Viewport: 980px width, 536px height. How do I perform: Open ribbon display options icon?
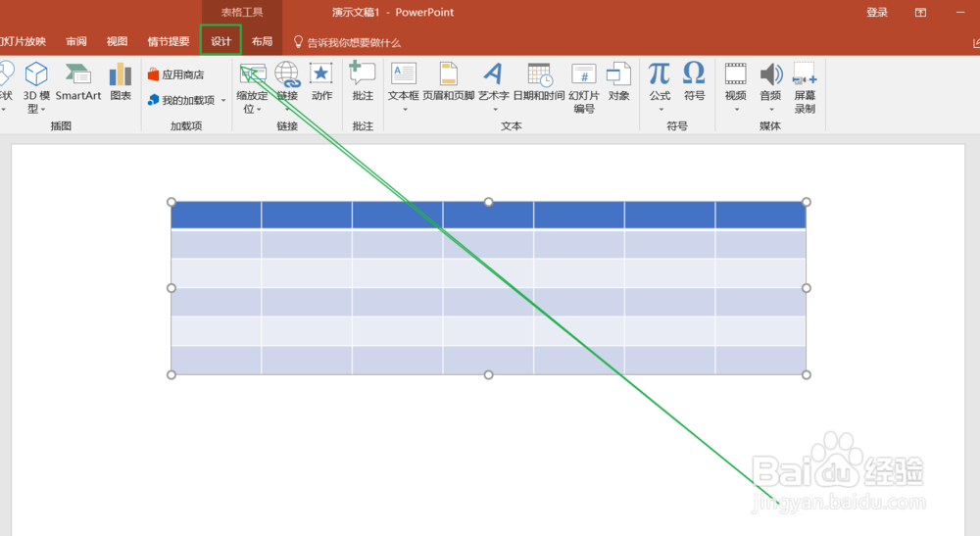(920, 13)
